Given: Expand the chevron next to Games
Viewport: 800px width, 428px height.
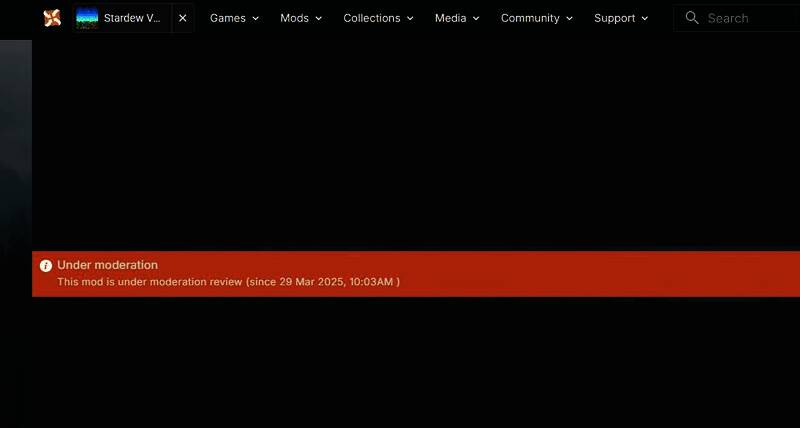Looking at the screenshot, I should 255,18.
